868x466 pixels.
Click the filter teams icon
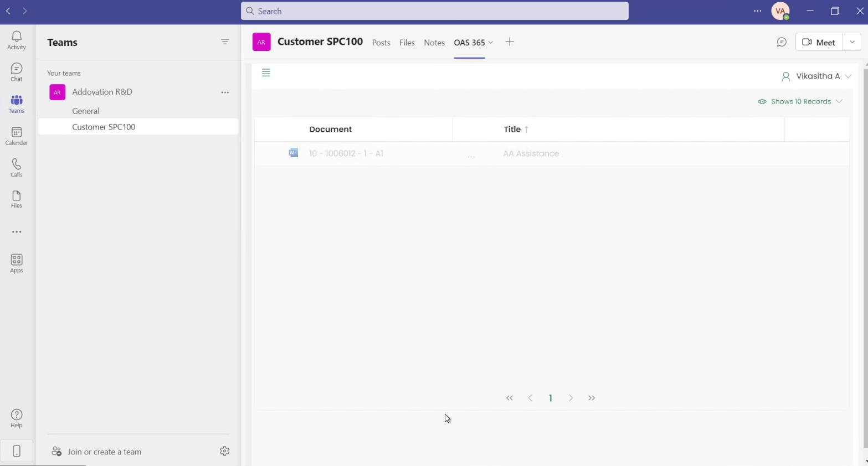(x=225, y=42)
